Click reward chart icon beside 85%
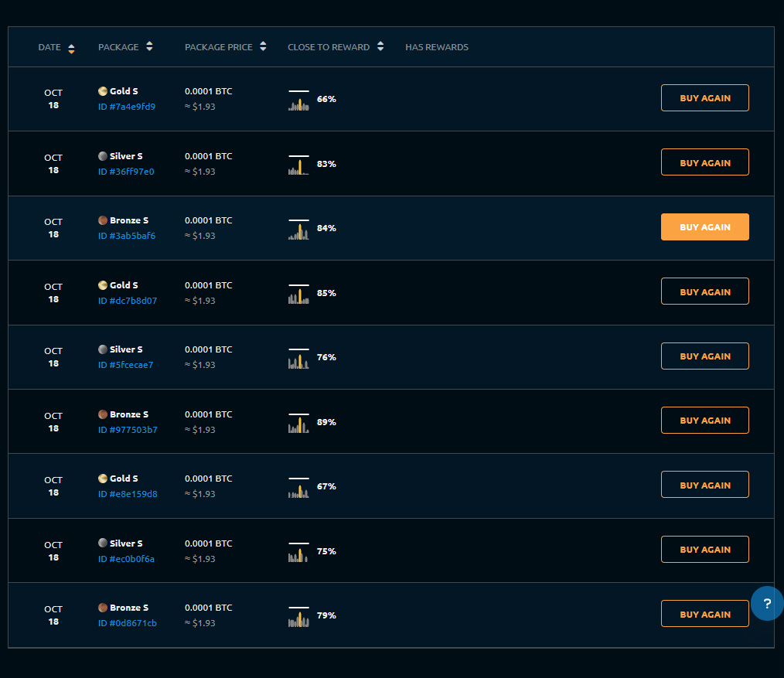Viewport: 784px width, 678px height. (x=298, y=294)
